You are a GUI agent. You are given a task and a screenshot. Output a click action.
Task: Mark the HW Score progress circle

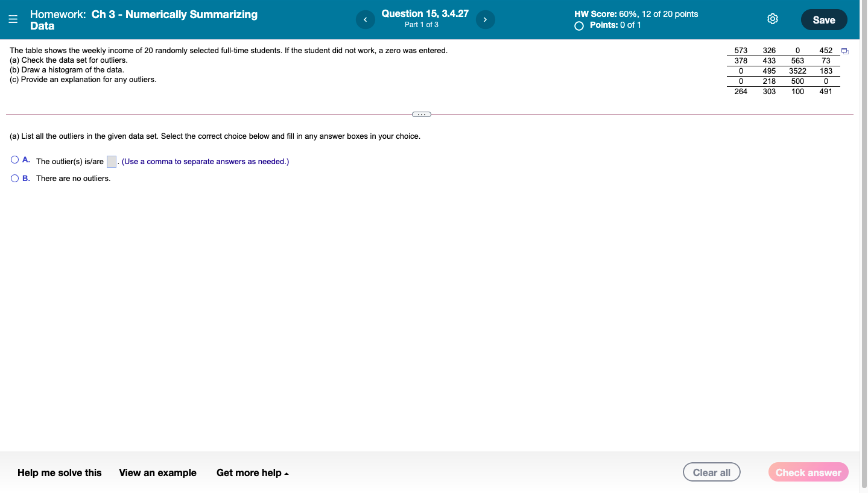[579, 26]
